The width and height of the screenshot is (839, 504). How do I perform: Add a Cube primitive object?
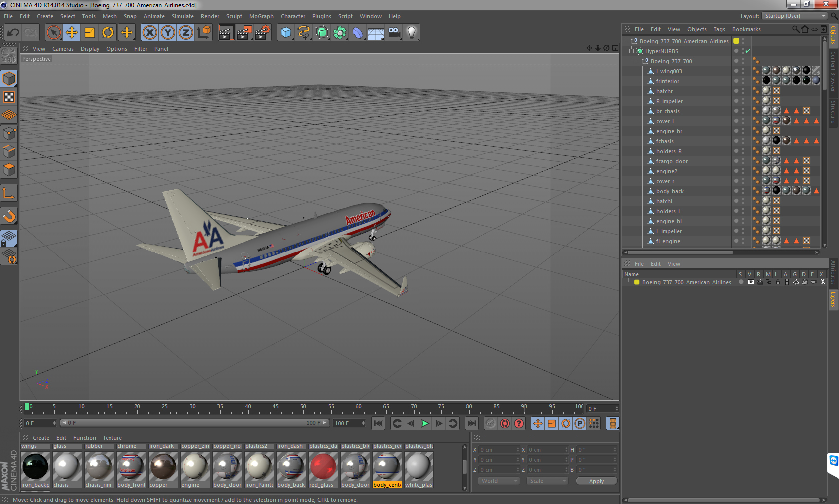click(286, 33)
